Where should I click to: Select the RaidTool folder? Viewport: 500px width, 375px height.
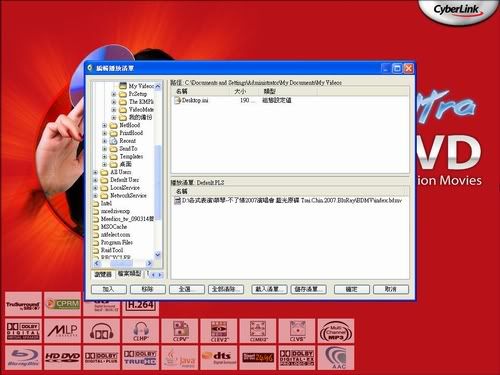pyautogui.click(x=112, y=250)
